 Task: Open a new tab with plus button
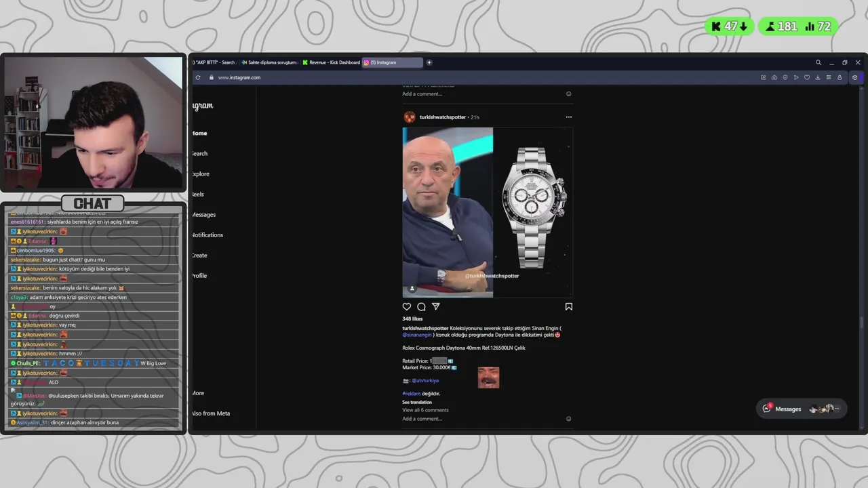429,62
